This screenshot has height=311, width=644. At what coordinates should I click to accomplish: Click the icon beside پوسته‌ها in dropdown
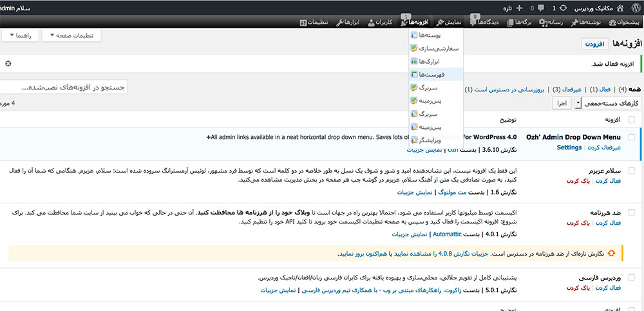click(x=414, y=36)
